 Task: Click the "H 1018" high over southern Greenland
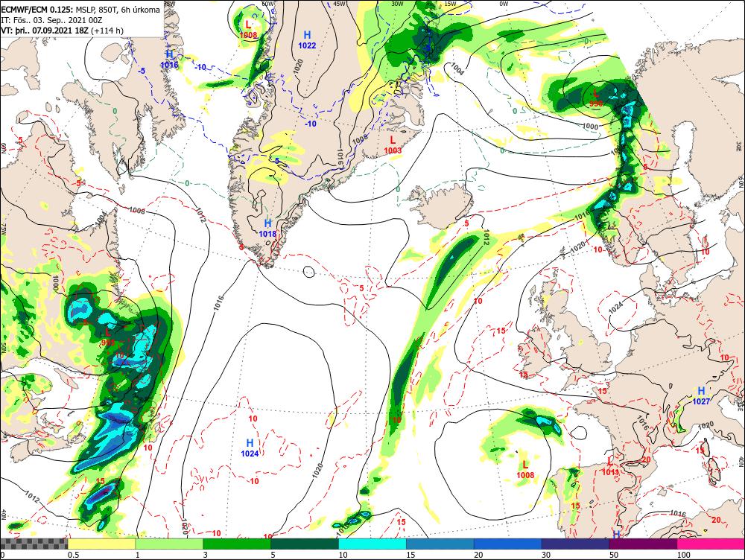(x=267, y=228)
